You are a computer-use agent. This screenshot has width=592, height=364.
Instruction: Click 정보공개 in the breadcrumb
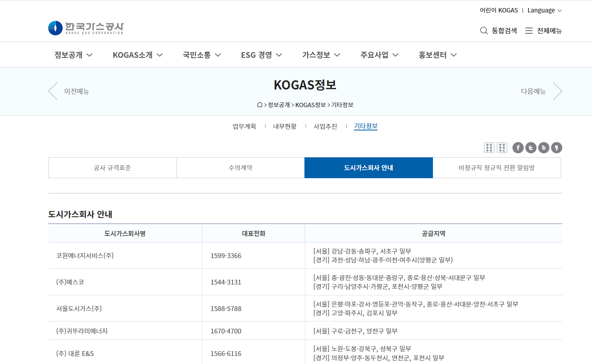279,105
